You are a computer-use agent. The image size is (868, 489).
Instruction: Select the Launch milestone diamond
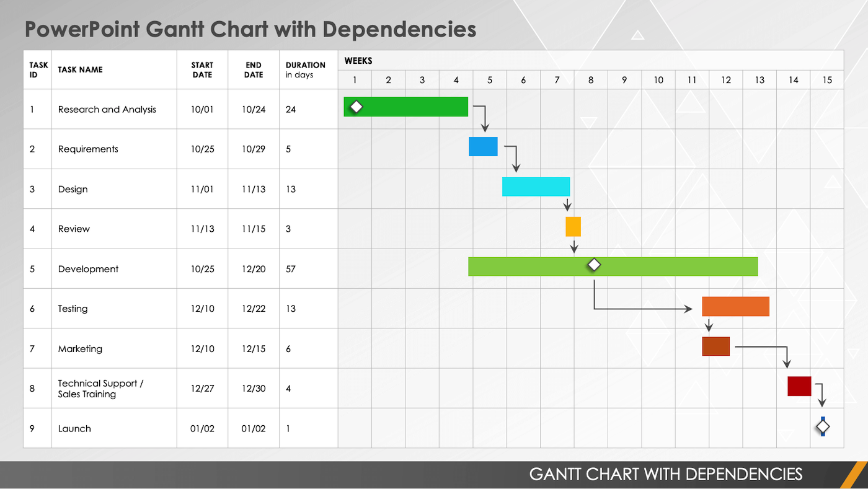(x=823, y=426)
